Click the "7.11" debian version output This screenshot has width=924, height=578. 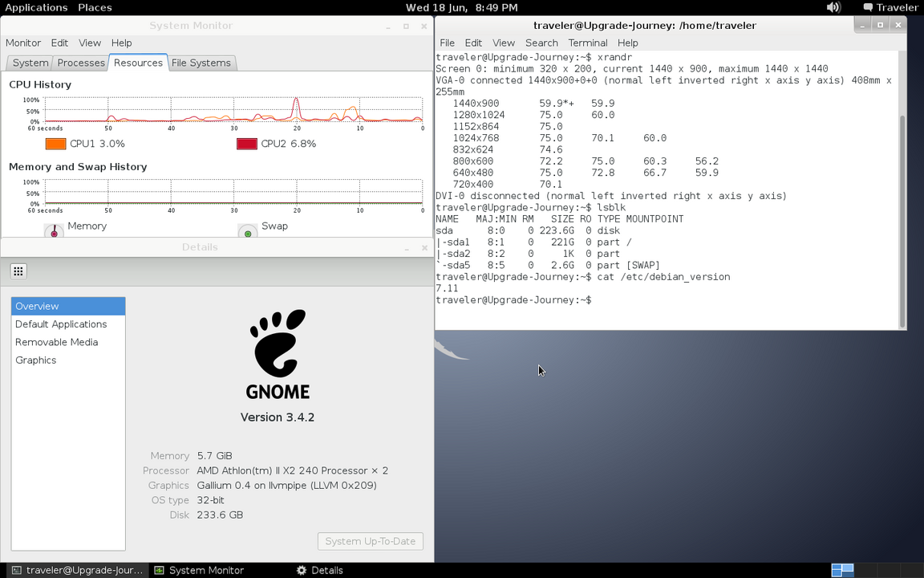click(x=447, y=288)
